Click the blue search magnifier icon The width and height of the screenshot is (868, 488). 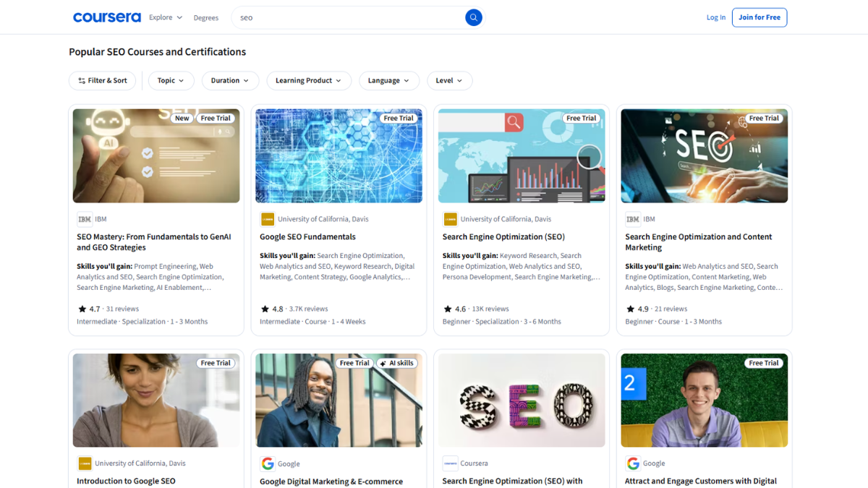pyautogui.click(x=473, y=17)
